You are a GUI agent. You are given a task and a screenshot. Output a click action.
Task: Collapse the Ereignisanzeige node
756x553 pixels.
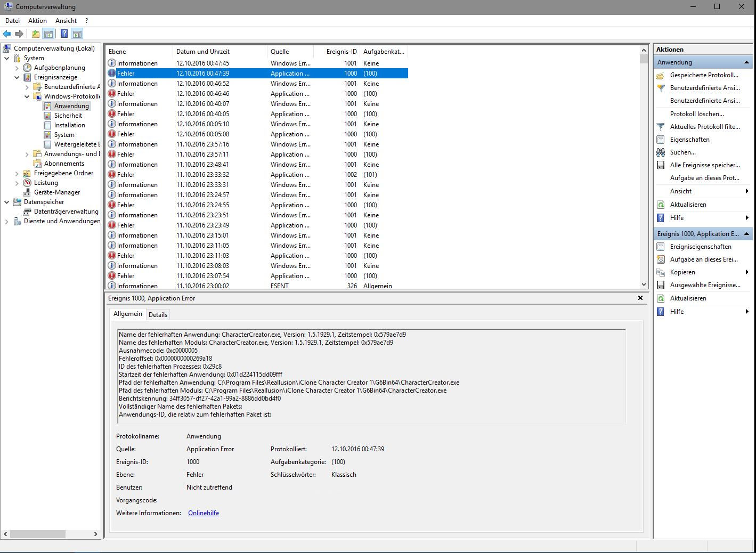click(x=17, y=77)
